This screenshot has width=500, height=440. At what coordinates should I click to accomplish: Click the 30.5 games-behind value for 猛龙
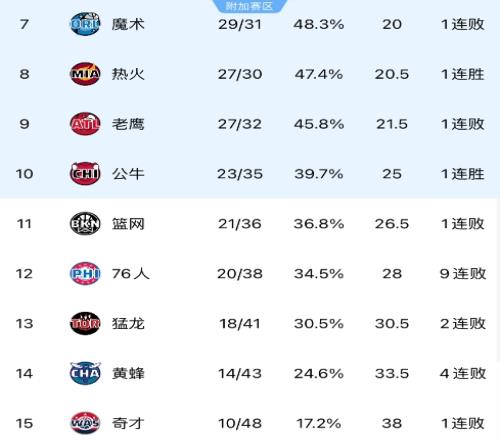tap(392, 323)
